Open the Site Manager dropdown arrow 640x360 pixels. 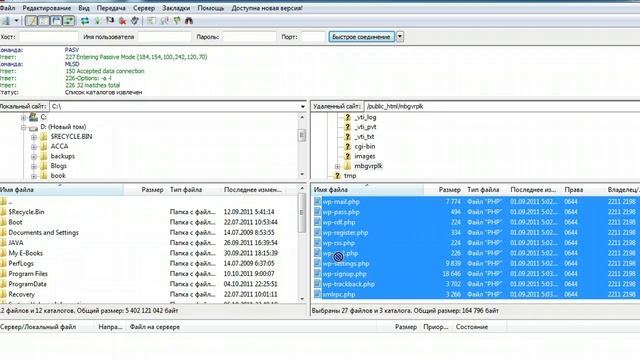[x=16, y=21]
